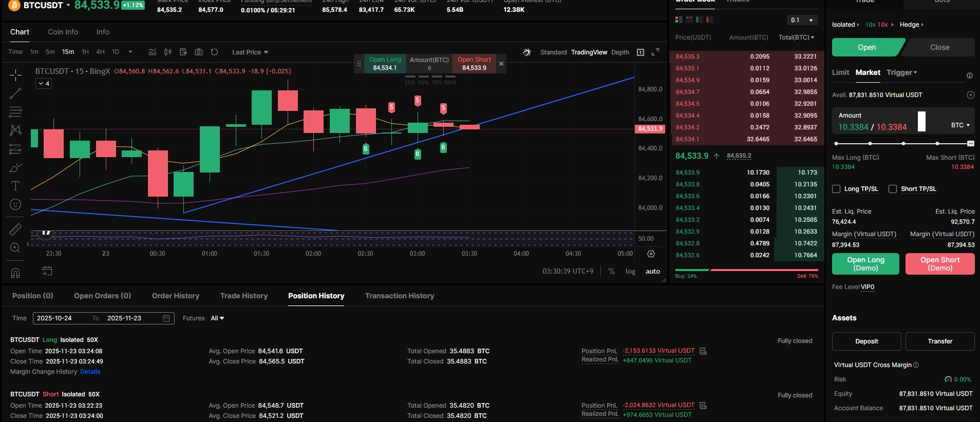The width and height of the screenshot is (980, 422).
Task: Open the Isolated margin mode selector
Action: tap(845, 25)
